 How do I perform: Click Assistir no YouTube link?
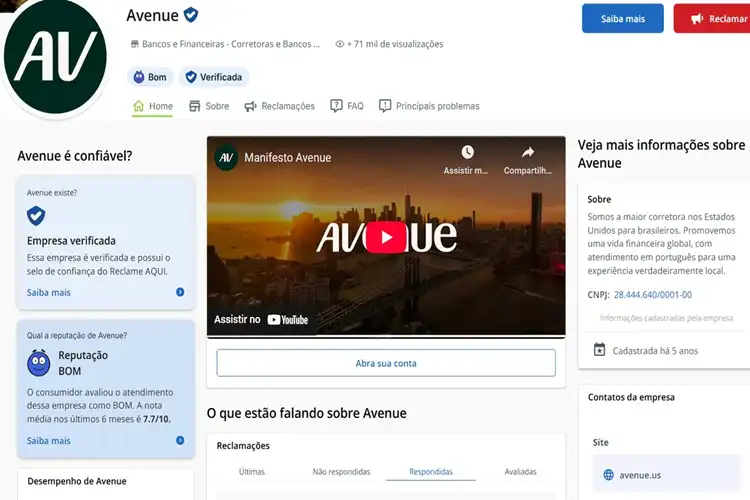point(261,320)
